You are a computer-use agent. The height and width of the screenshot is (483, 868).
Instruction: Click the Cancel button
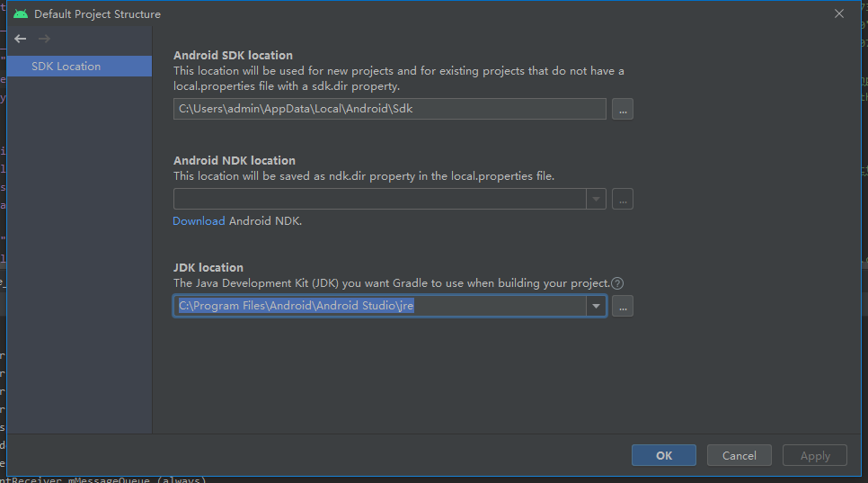[739, 455]
